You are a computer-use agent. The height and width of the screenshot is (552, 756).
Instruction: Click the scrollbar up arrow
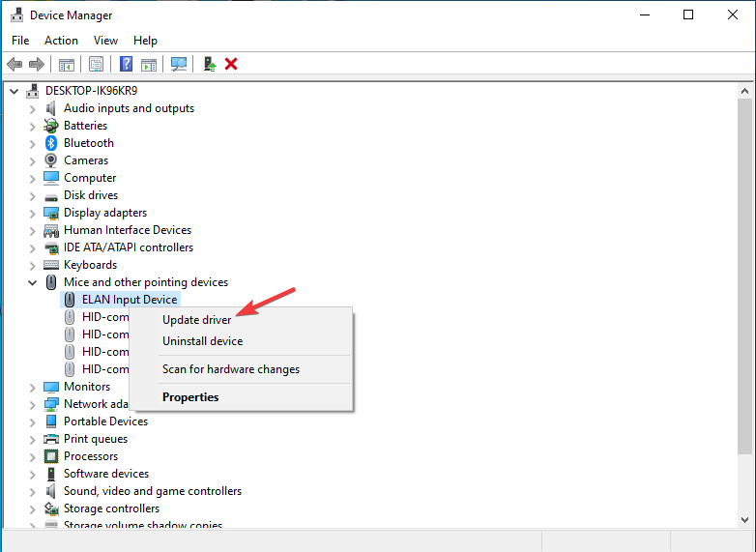point(744,91)
